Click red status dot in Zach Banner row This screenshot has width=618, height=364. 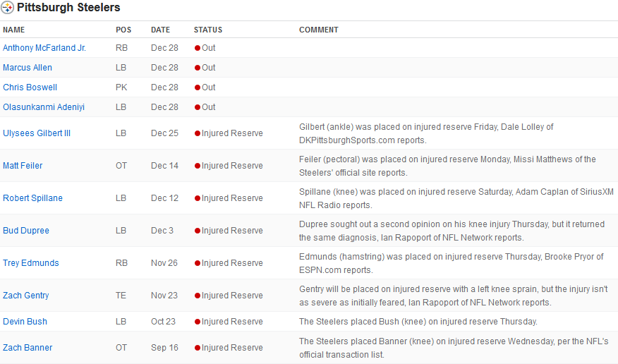click(x=198, y=348)
